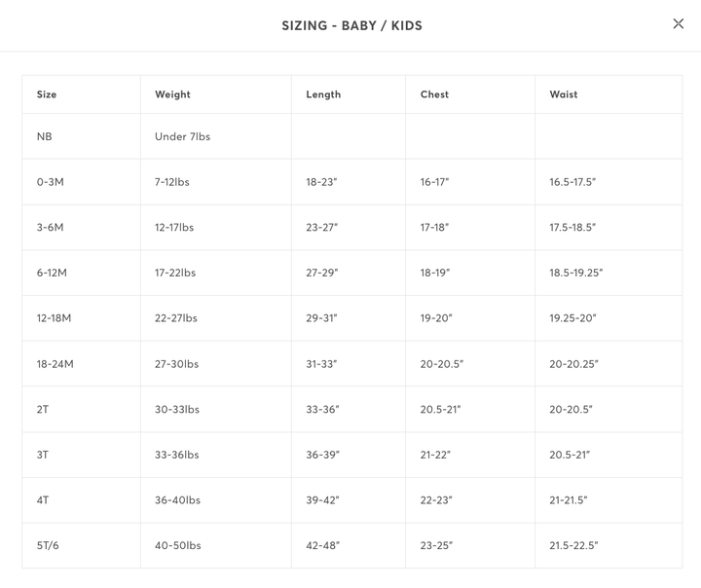Click the 3T size cell

[43, 455]
